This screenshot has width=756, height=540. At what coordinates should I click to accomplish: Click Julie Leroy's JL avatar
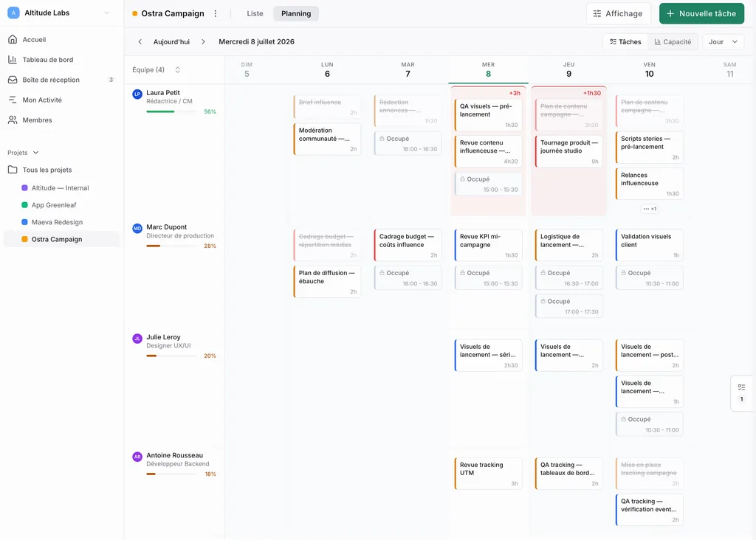pyautogui.click(x=137, y=339)
